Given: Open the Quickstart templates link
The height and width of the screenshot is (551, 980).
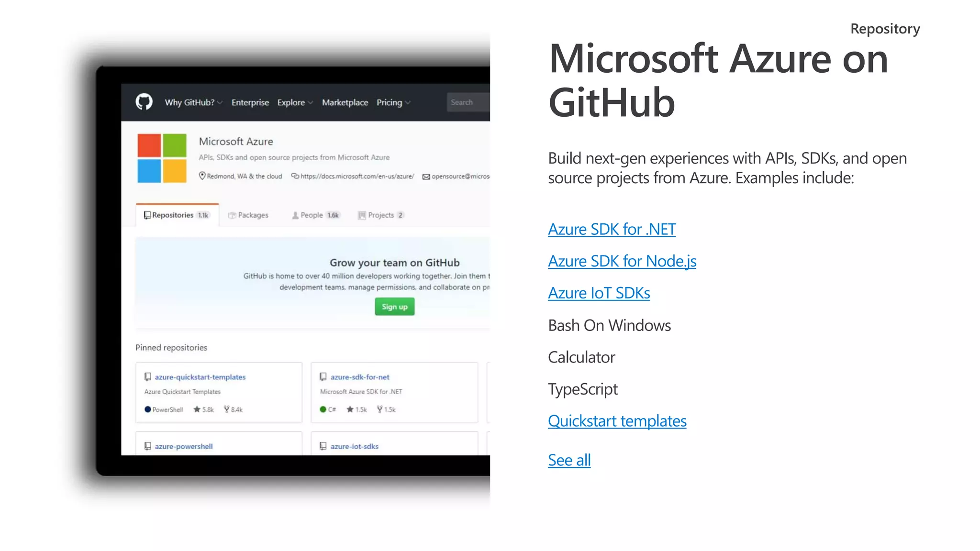Looking at the screenshot, I should pyautogui.click(x=617, y=421).
